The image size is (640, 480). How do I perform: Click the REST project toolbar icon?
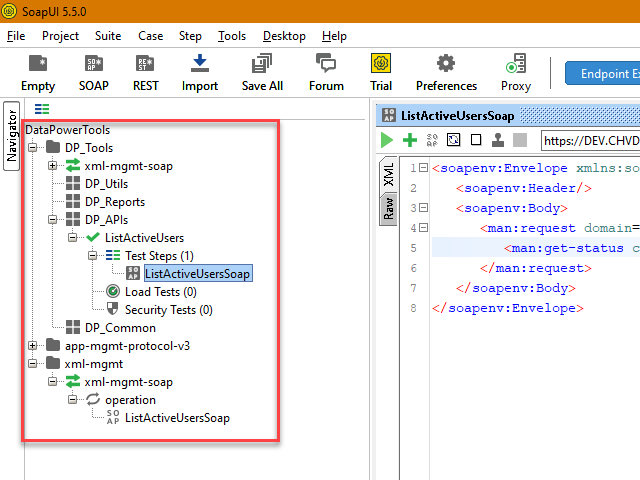[145, 71]
